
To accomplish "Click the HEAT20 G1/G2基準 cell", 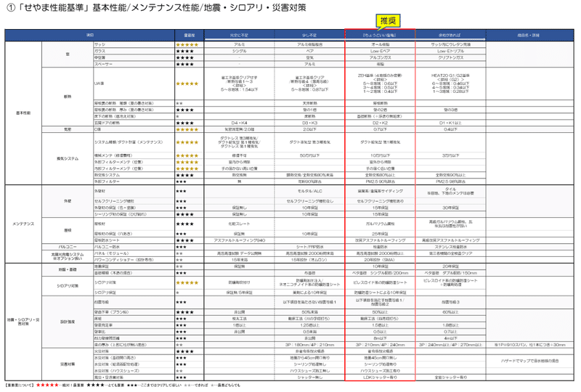I will tap(450, 83).
